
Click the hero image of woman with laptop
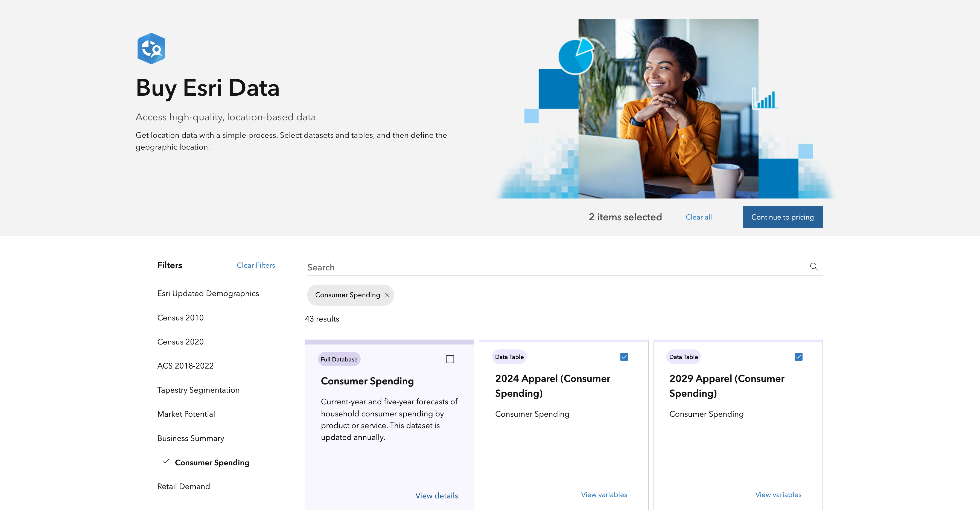click(668, 109)
